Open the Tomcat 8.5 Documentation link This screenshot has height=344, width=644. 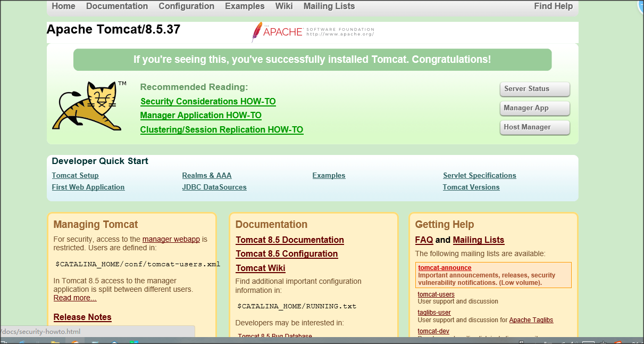tap(290, 240)
